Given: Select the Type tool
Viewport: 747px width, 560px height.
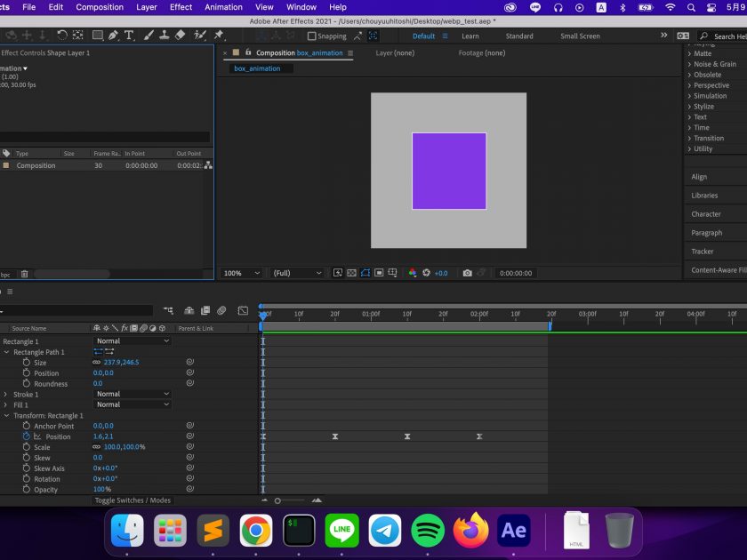Looking at the screenshot, I should tap(129, 36).
